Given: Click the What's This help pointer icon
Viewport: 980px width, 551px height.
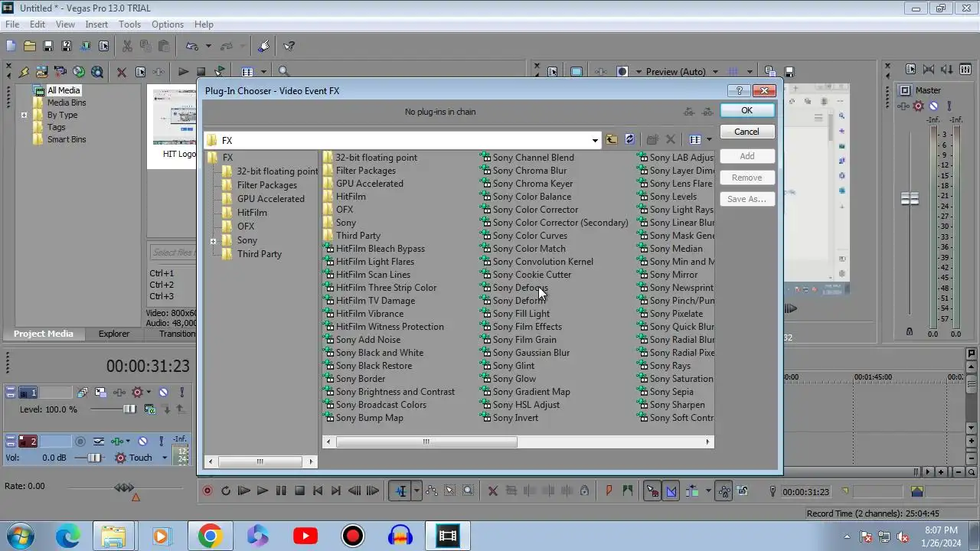Looking at the screenshot, I should pyautogui.click(x=289, y=46).
